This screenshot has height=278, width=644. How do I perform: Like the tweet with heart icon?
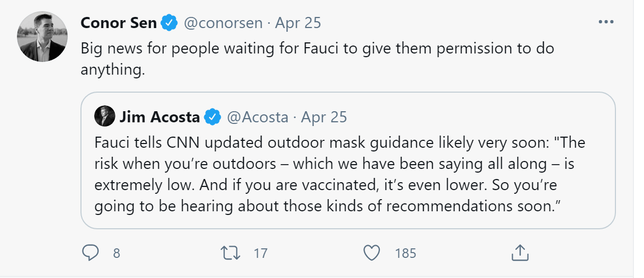[x=373, y=253]
